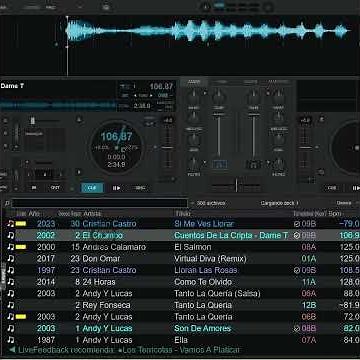Click inside the track search field
The width and height of the screenshot is (360, 360).
pos(100,203)
